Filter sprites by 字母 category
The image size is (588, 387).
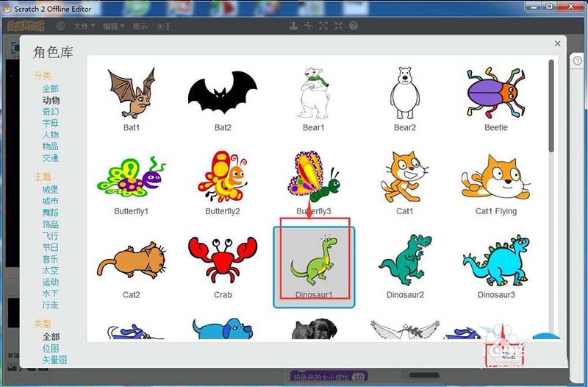point(50,123)
